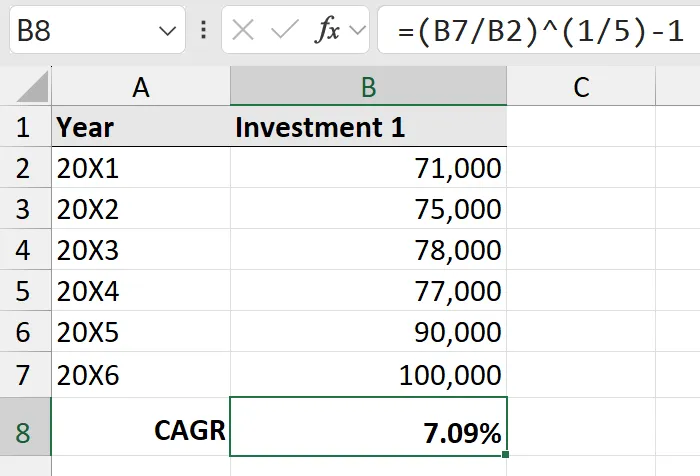Click the fill handle on cell B8
700x476 pixels.
505,455
